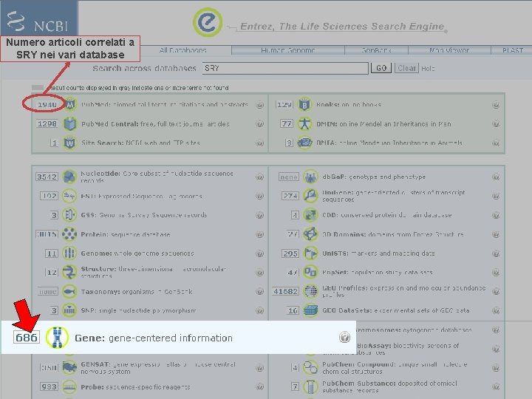Open help for the Gene database
This screenshot has width=532, height=399.
pyautogui.click(x=344, y=337)
